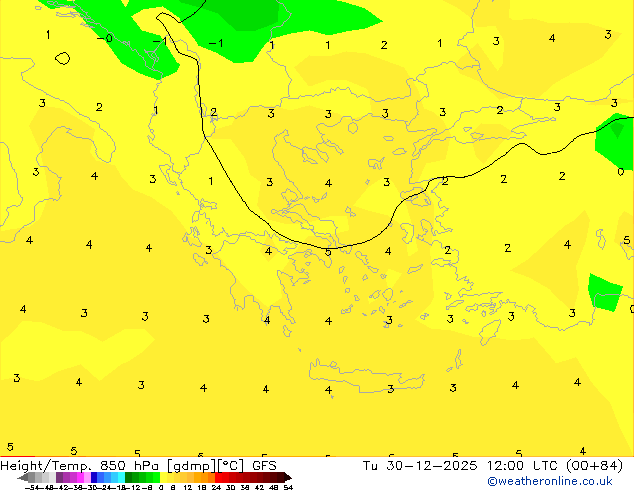Pick the dark green -12 legend swatch
The width and height of the screenshot is (634, 490).
click(129, 478)
